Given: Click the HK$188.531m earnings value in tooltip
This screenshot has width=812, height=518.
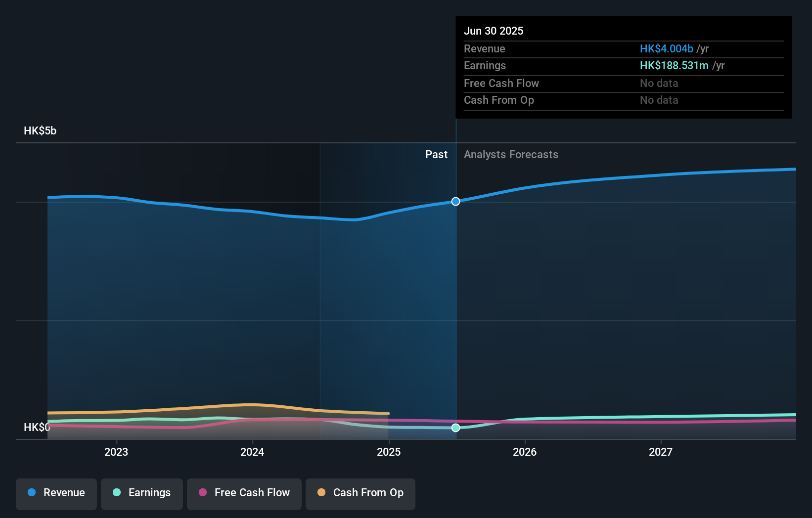Looking at the screenshot, I should pyautogui.click(x=674, y=65).
